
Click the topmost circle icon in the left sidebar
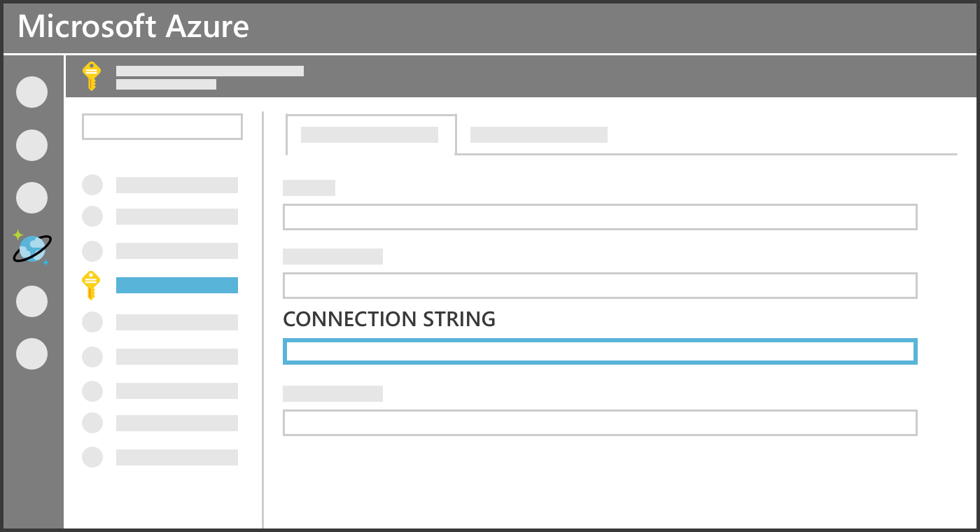coord(32,92)
